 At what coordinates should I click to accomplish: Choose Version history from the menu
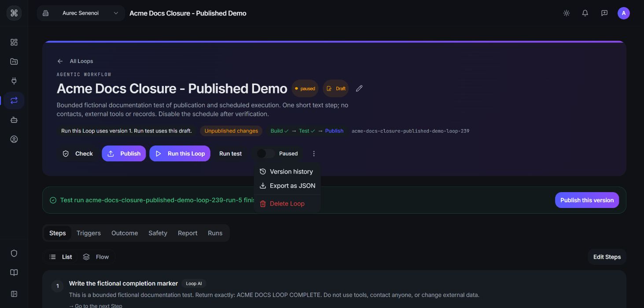tap(287, 171)
